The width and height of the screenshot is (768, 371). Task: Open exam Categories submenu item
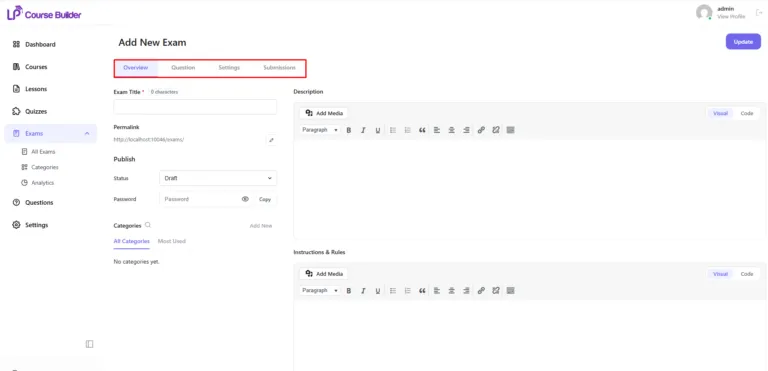pos(40,167)
